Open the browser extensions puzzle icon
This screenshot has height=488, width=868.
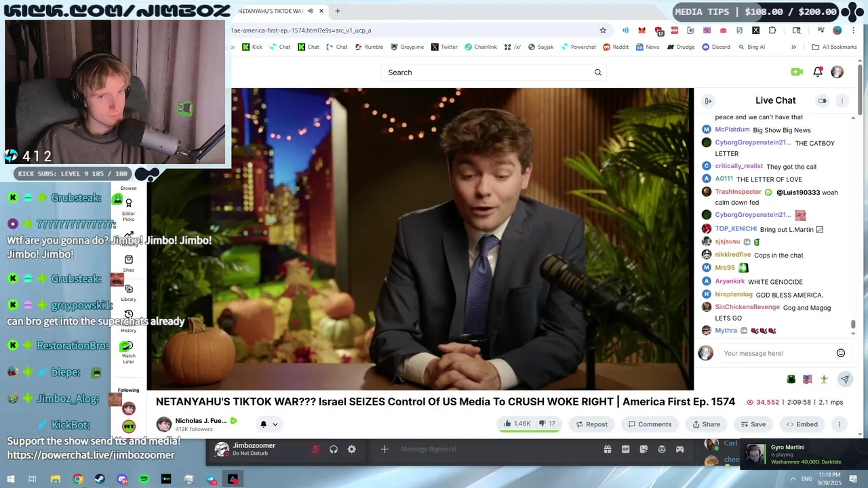[x=772, y=30]
